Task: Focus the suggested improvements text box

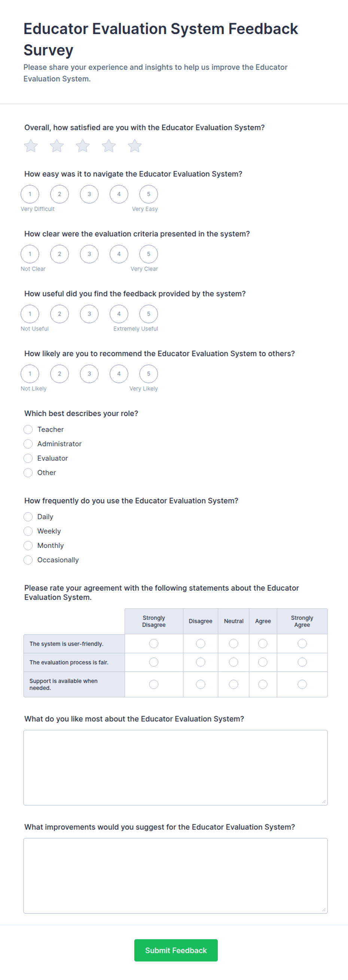Action: pos(176,876)
